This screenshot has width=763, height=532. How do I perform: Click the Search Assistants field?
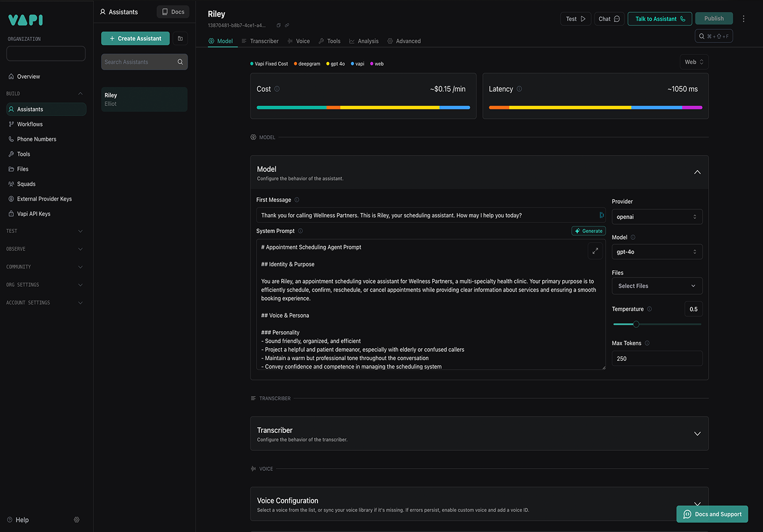coord(144,62)
